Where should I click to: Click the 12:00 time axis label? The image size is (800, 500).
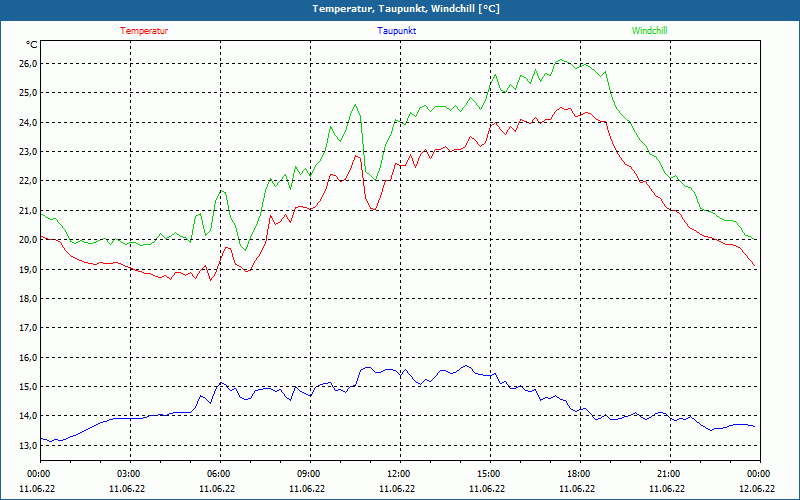pos(398,474)
